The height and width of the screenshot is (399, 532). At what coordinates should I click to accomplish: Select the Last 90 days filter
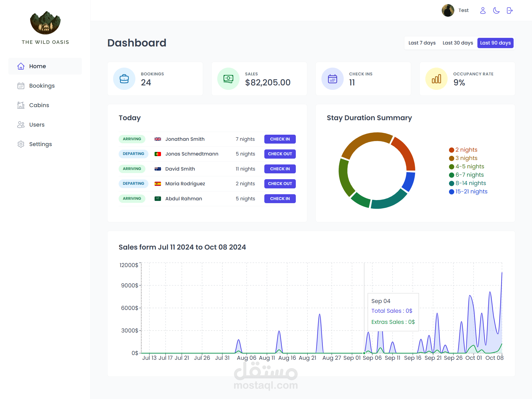point(496,43)
